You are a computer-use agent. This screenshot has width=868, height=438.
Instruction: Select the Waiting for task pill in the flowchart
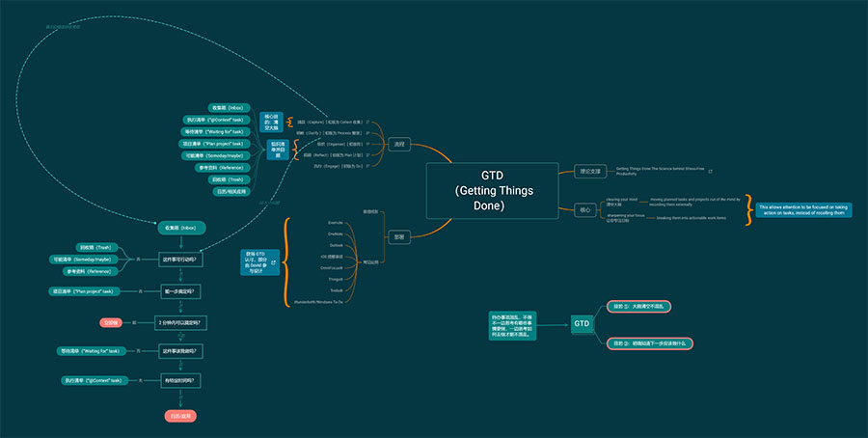pos(92,351)
